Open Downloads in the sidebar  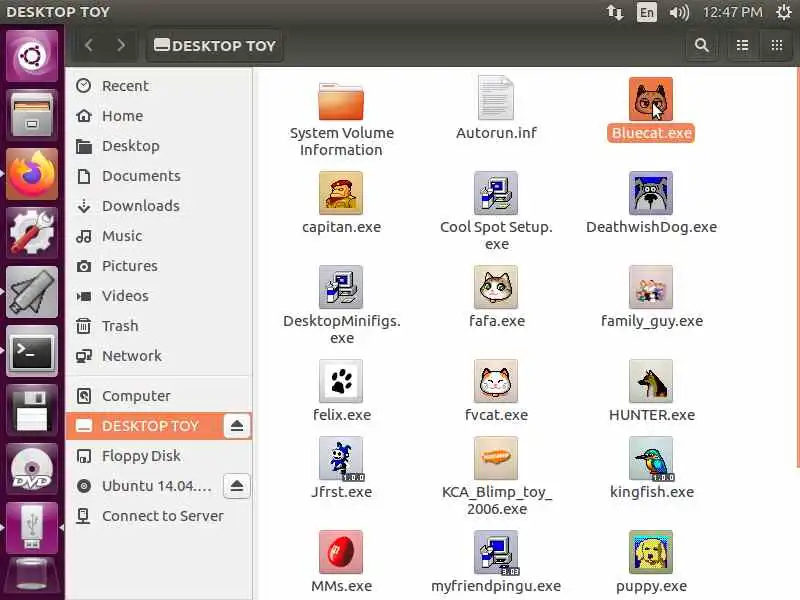pos(159,206)
